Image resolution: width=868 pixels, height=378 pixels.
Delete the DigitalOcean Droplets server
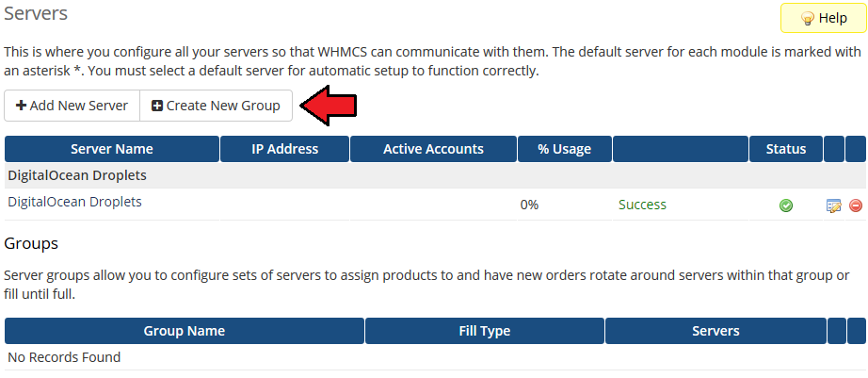855,205
